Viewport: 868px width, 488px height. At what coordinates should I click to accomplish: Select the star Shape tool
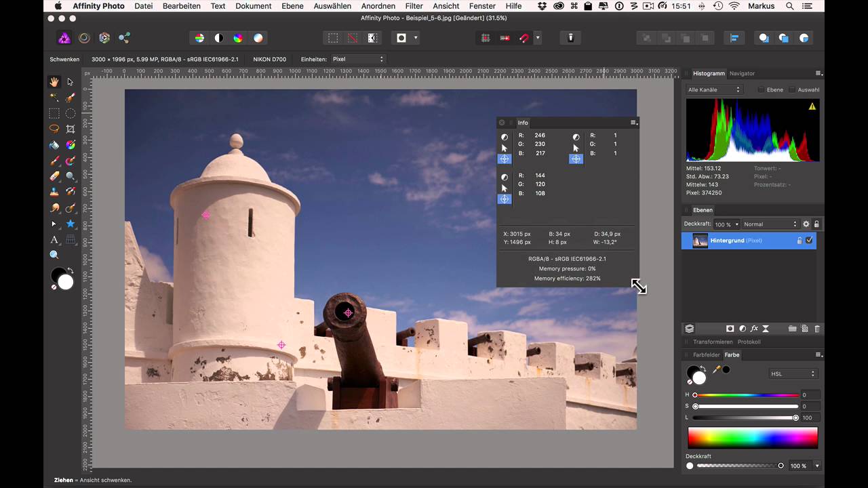point(71,224)
